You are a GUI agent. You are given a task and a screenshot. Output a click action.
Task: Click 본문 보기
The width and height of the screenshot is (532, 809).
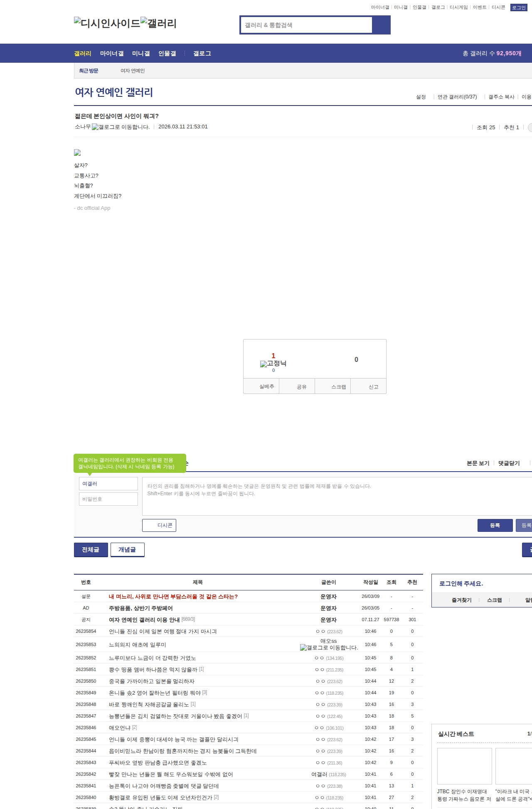478,463
